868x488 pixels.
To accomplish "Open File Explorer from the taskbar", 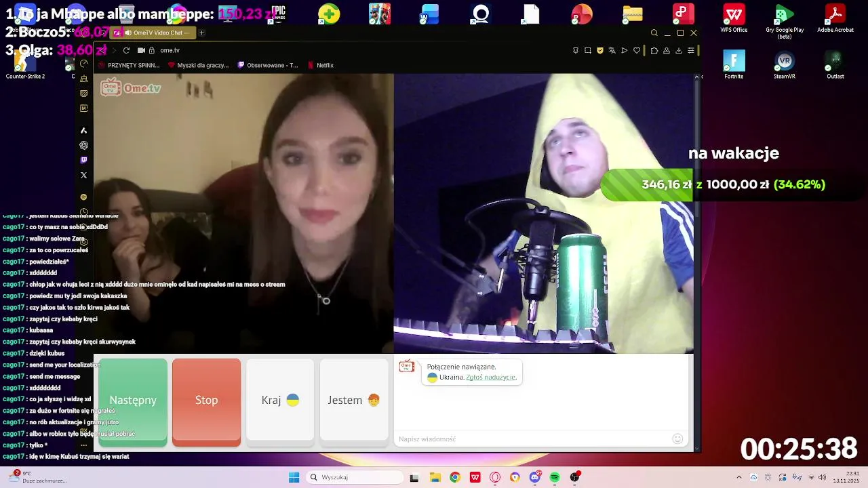I will pos(435,477).
